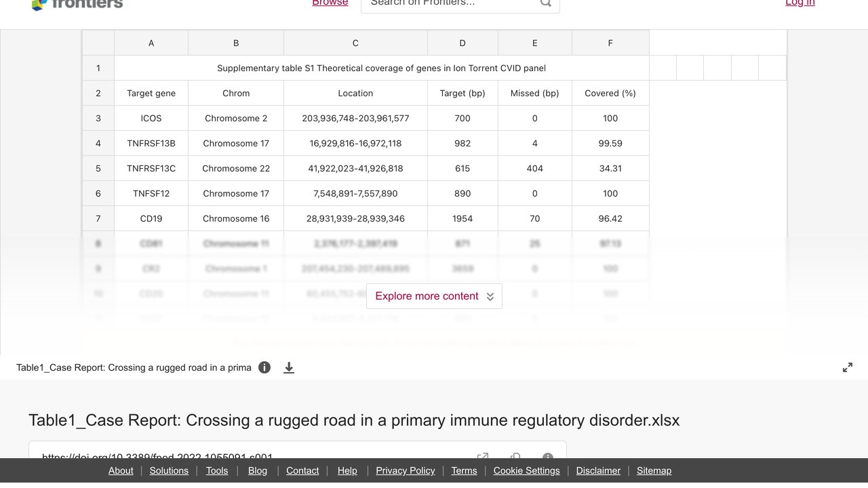Click the search magnifier icon
Viewport: 868px width, 488px height.
click(546, 3)
